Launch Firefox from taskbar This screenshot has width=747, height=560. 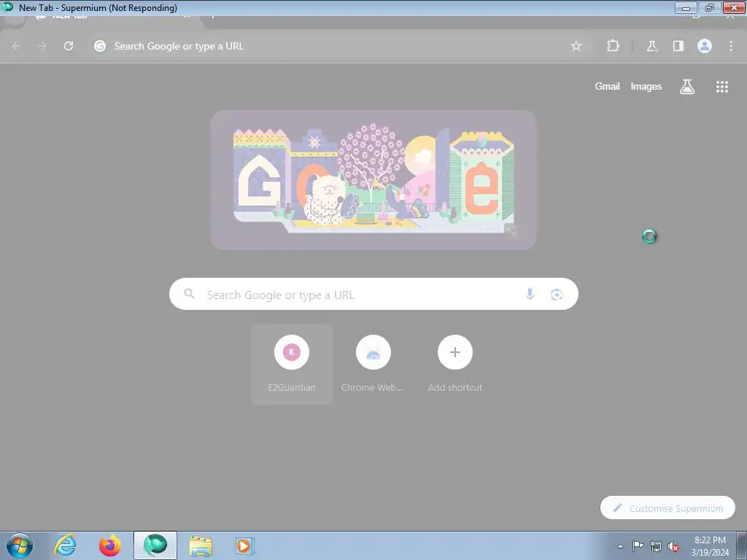pos(109,545)
